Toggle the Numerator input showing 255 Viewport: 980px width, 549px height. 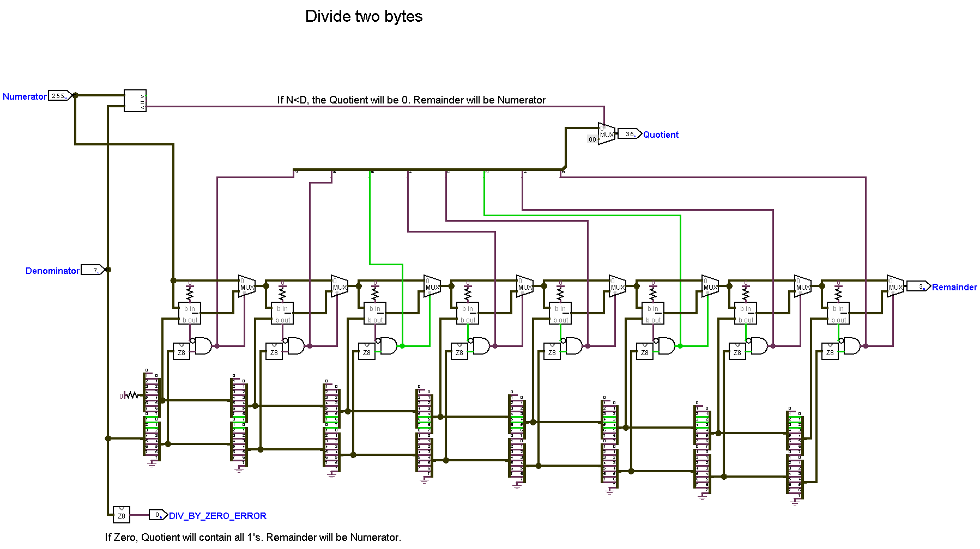58,96
